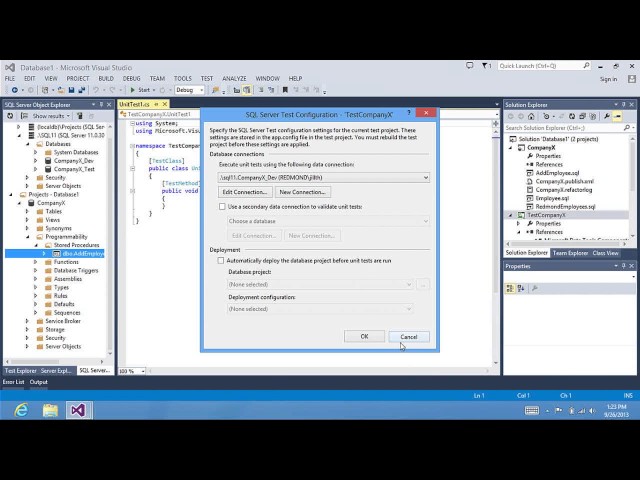Screen dimensions: 640x480
Task: Click the Save icon in main toolbar
Action: [x=71, y=90]
